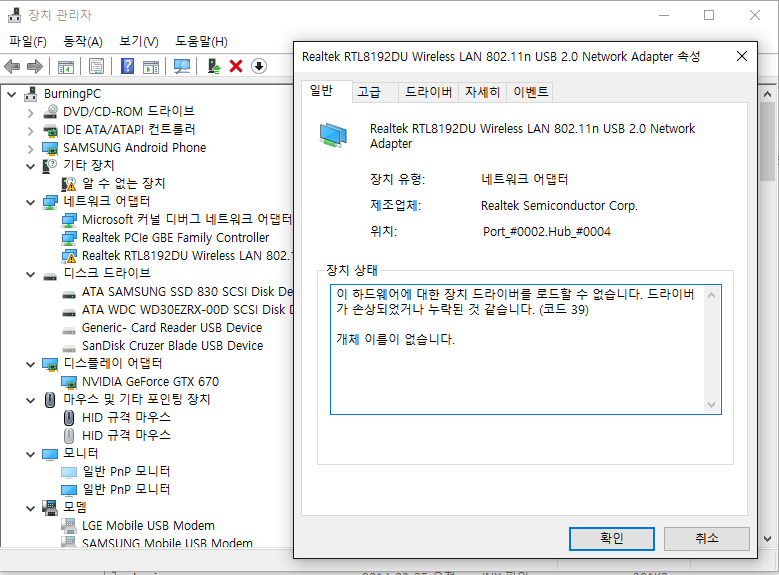Select Microsoft 커널 디버그 네트워크 어댑터
Screen dimensions: 779x575
pyautogui.click(x=187, y=219)
